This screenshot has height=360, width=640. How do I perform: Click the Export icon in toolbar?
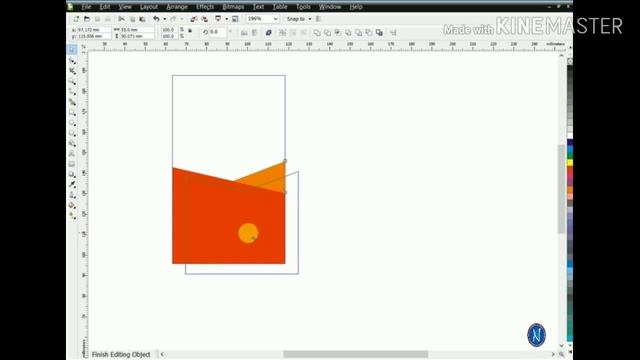click(204, 19)
